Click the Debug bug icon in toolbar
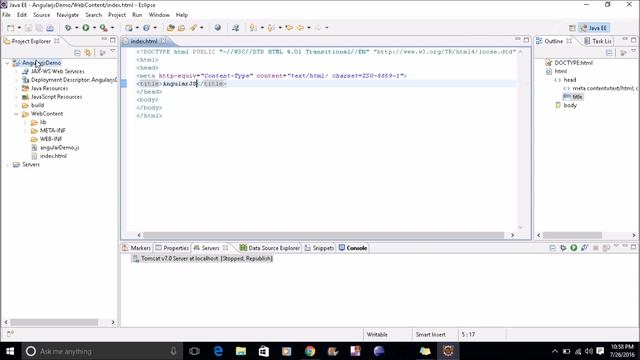640x360 pixels. [68, 28]
